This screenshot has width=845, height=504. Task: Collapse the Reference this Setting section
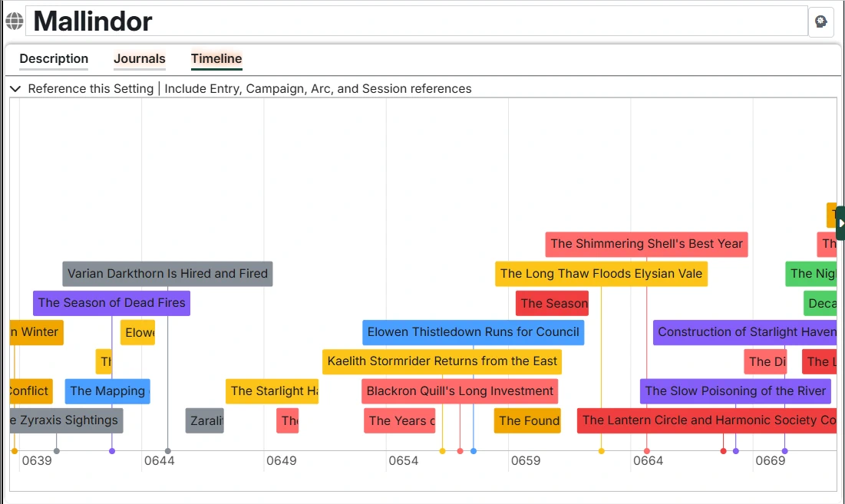click(x=15, y=88)
